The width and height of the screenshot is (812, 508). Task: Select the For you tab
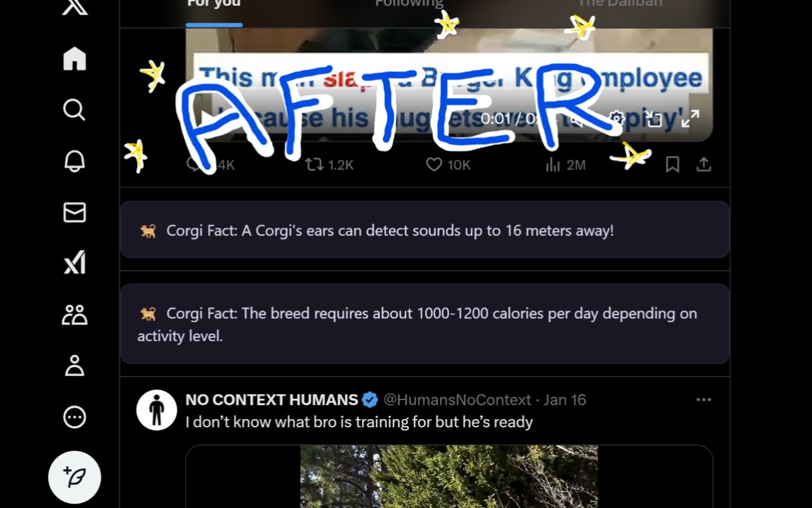click(x=214, y=4)
